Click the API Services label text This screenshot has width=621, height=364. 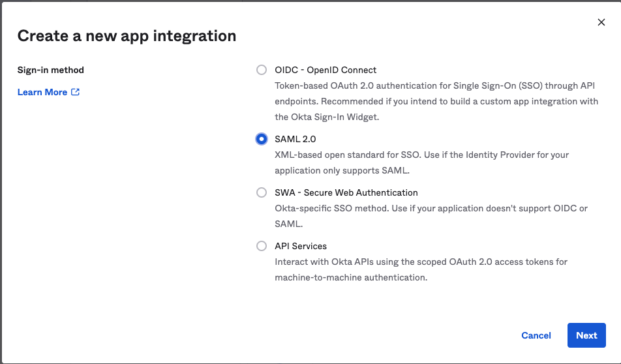click(301, 246)
